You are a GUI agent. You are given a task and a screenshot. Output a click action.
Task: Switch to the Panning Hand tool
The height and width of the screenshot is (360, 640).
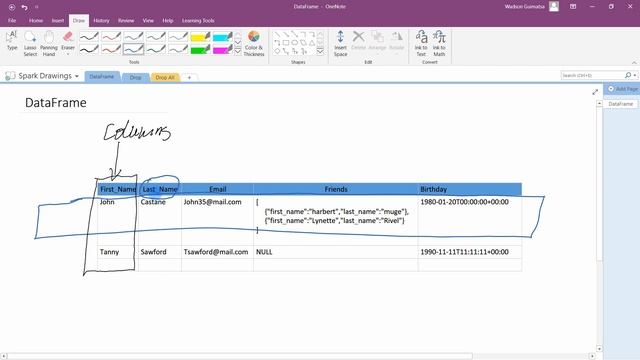click(x=49, y=43)
